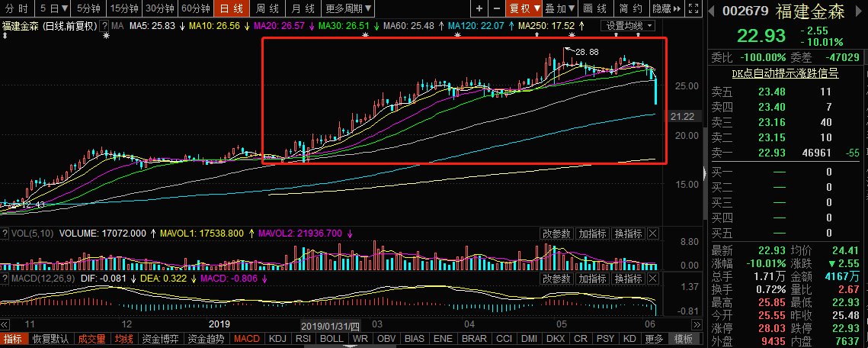The width and height of the screenshot is (868, 348).
Task: Open 模板 template button
Action: pyautogui.click(x=683, y=339)
